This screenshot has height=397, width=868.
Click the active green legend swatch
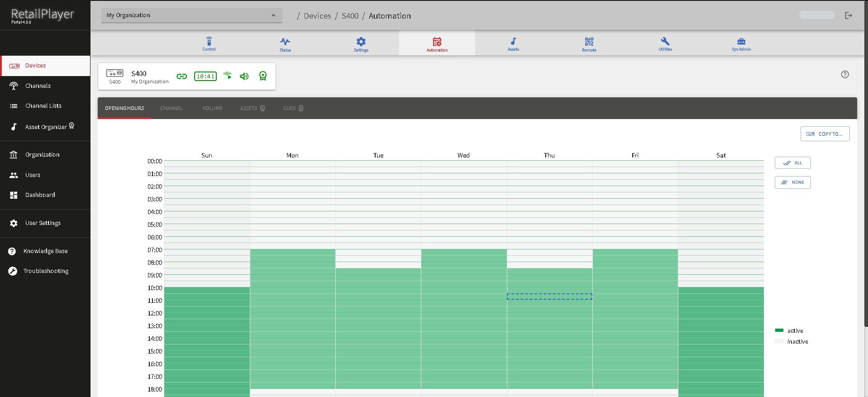[x=779, y=330]
